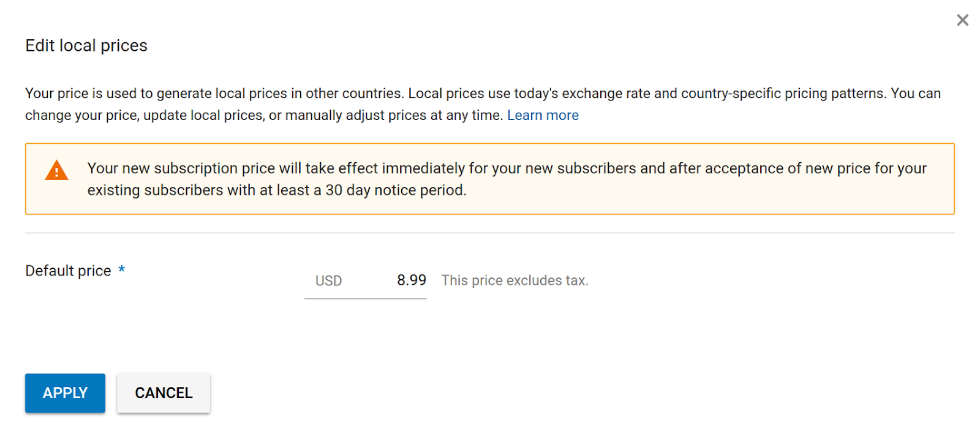Click the 'This price excludes tax' note

coord(514,280)
